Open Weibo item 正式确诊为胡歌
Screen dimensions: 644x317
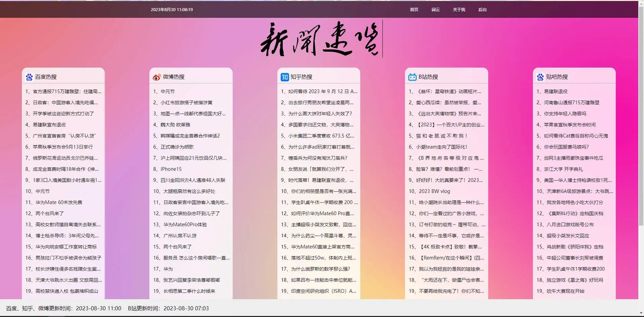point(173,147)
